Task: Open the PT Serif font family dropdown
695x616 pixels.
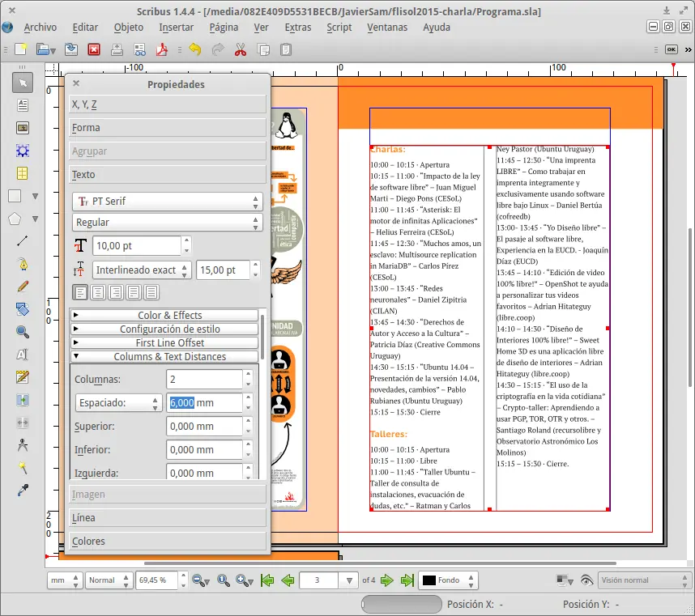Action: [x=167, y=202]
